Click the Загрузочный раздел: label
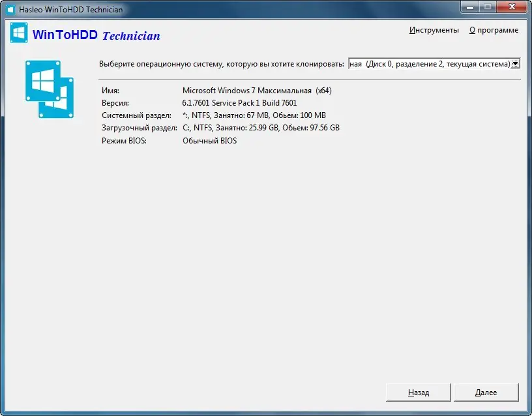Image resolution: width=532 pixels, height=416 pixels. (x=140, y=128)
